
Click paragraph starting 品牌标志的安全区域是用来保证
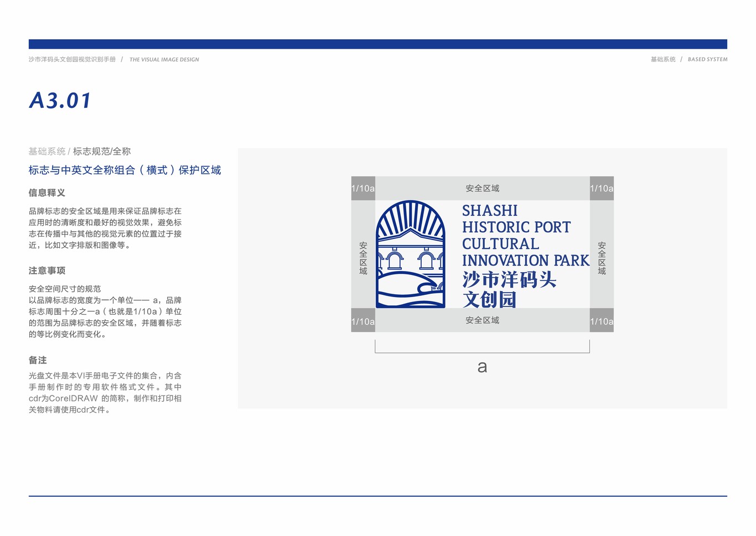click(105, 228)
